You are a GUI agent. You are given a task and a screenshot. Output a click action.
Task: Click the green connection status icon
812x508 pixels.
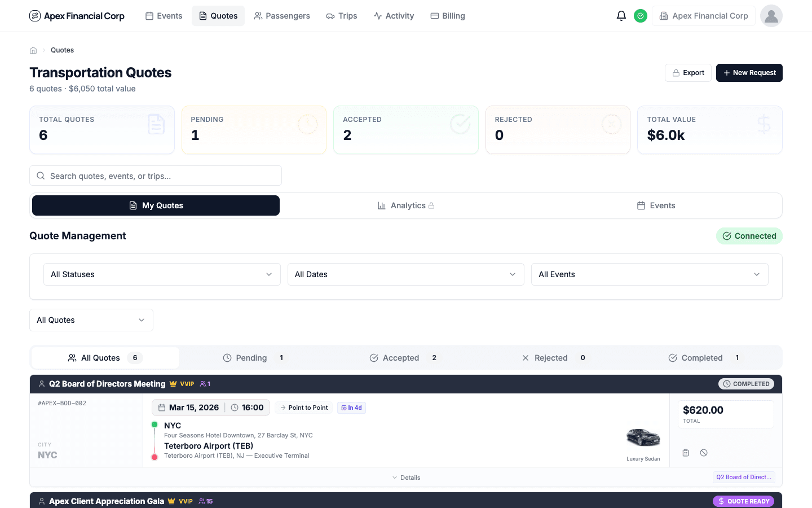pos(641,16)
